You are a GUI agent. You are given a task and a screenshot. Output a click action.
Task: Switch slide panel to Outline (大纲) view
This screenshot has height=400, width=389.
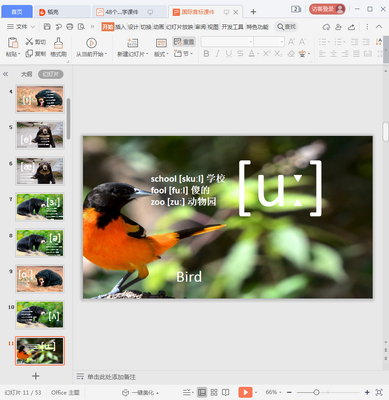[x=26, y=74]
